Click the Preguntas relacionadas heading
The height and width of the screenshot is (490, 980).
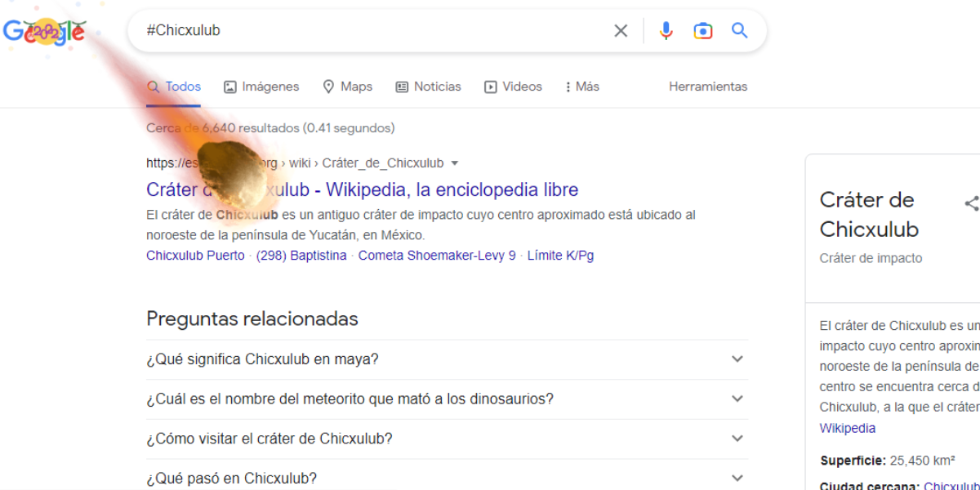tap(252, 318)
